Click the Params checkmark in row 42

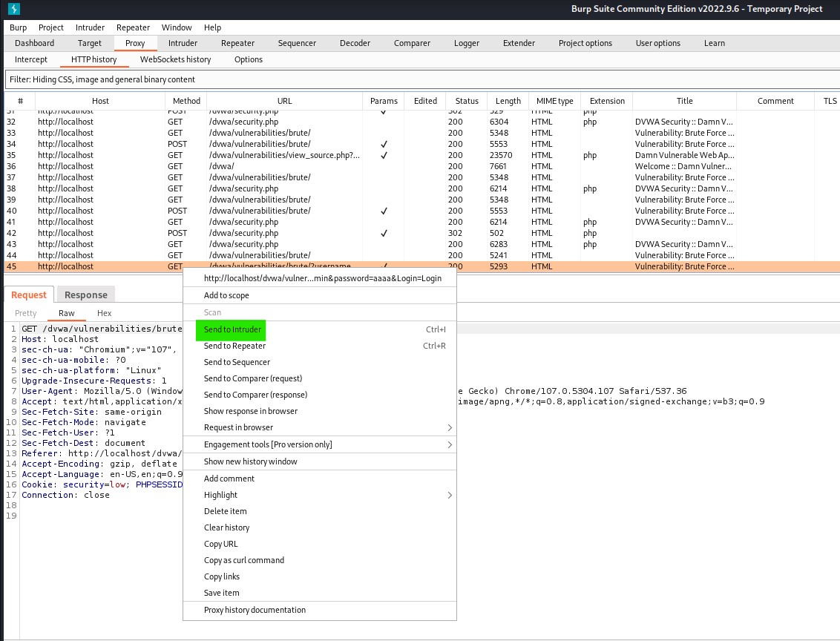pyautogui.click(x=384, y=233)
